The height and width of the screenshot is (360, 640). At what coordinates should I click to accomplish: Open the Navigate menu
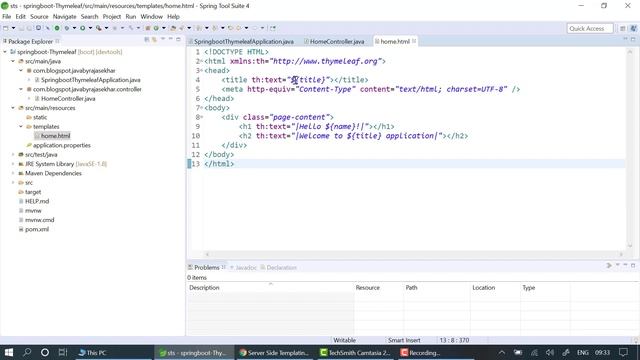(x=64, y=17)
